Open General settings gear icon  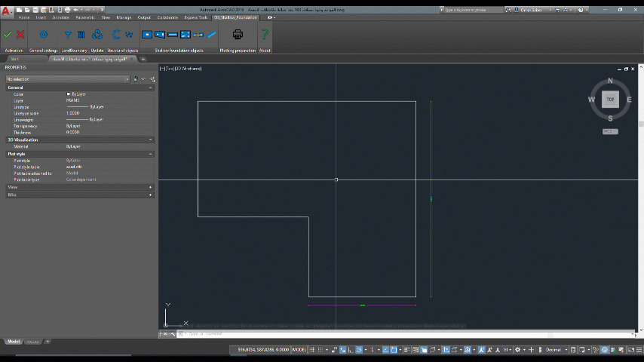pos(43,35)
